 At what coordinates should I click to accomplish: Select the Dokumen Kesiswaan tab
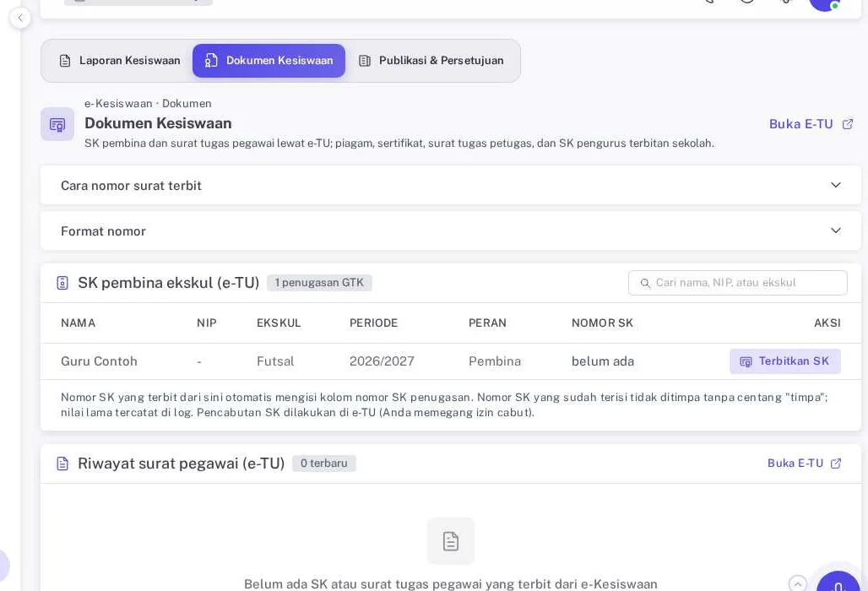(x=269, y=60)
